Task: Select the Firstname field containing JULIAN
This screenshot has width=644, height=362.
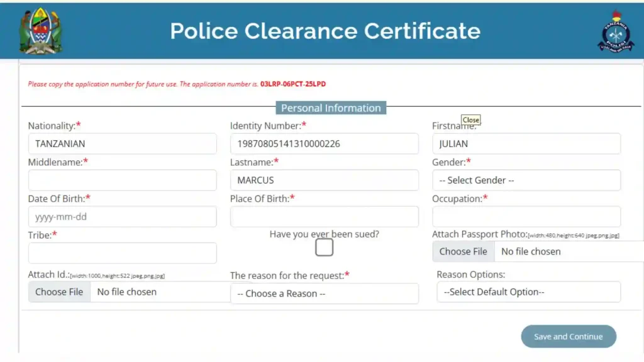Action: click(x=526, y=144)
